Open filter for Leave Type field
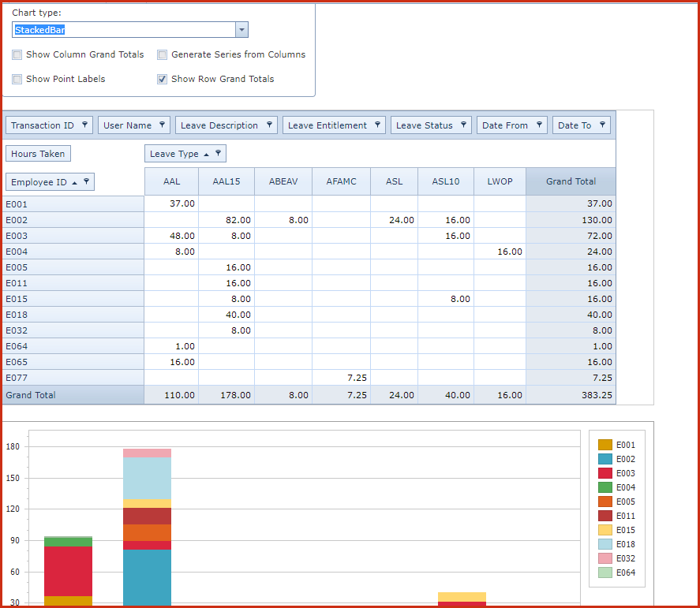 218,154
